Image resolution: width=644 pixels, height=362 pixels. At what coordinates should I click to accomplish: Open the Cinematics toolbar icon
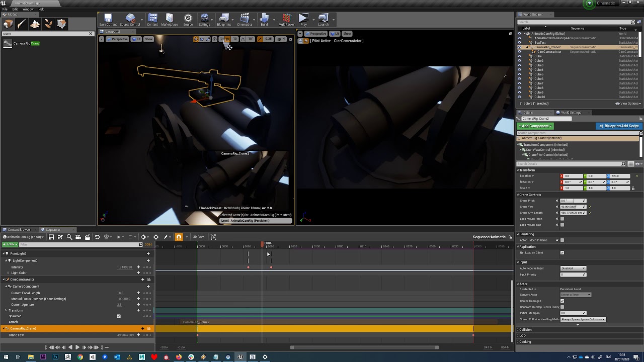pos(245,20)
